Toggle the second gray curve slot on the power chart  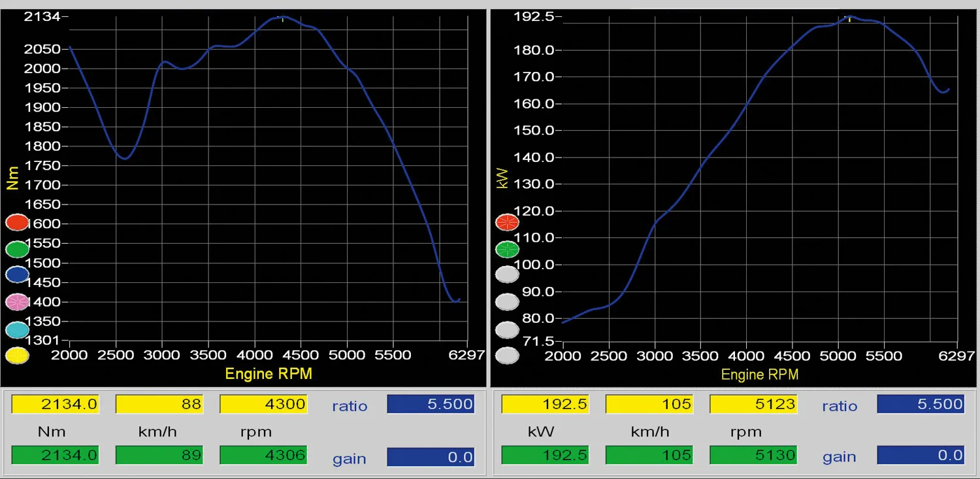pos(507,302)
